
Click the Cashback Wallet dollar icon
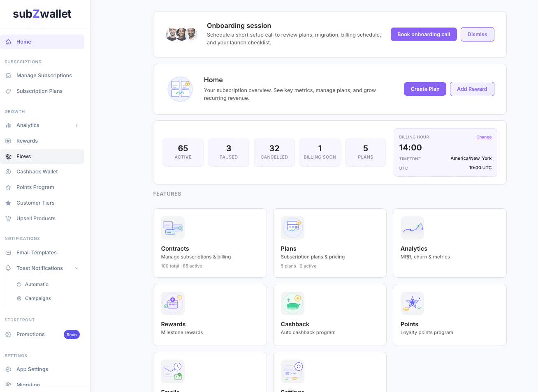[x=8, y=172]
